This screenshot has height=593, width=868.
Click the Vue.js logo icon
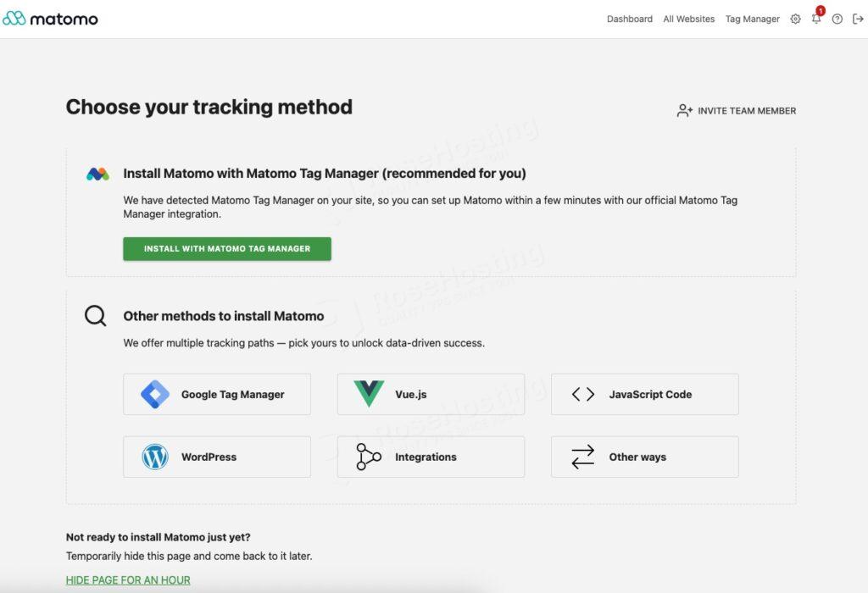coord(369,393)
